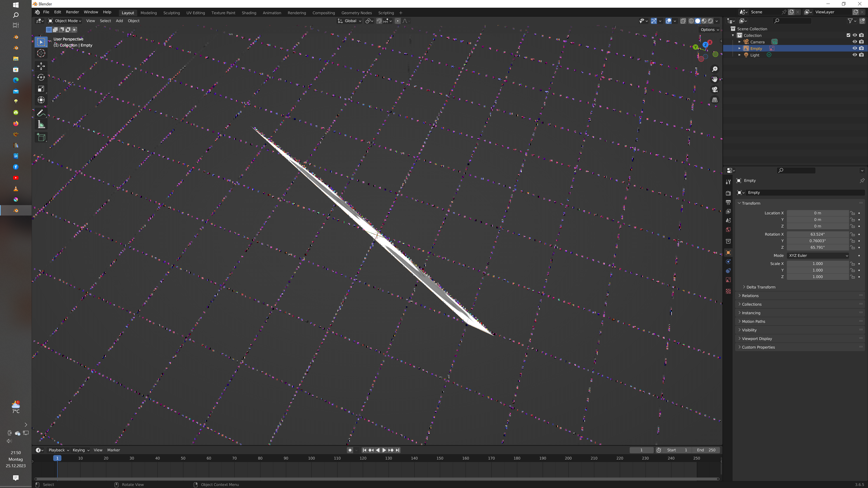Select the Measure tool

click(x=41, y=125)
